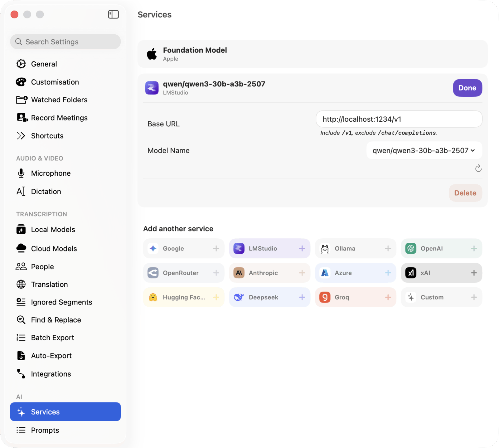This screenshot has height=448, width=499.
Task: Click the OpenAI logo icon
Action: pyautogui.click(x=411, y=248)
